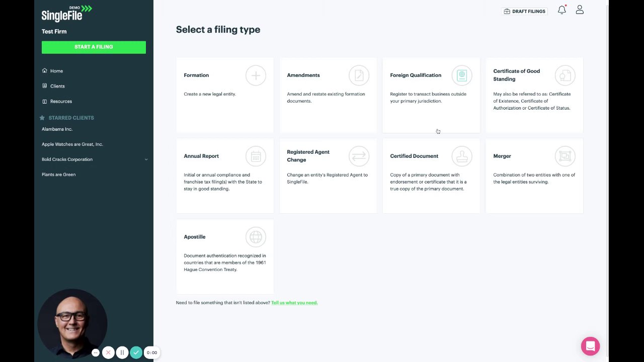Screen dimensions: 644x362
Task: Open the user account profile icon
Action: (580, 10)
